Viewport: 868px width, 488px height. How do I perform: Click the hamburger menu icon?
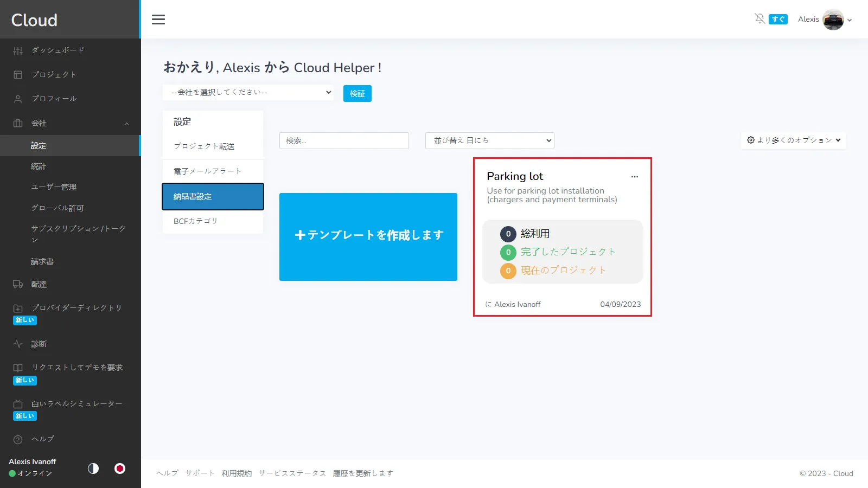(x=158, y=20)
